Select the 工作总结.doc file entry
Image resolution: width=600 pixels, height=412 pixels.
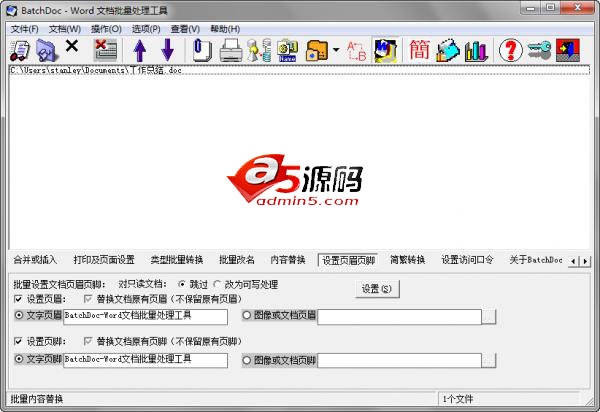pos(299,70)
